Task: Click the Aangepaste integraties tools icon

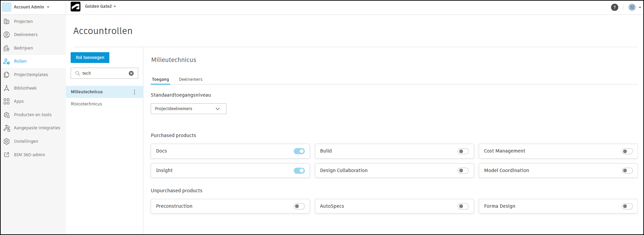Action: pos(6,128)
